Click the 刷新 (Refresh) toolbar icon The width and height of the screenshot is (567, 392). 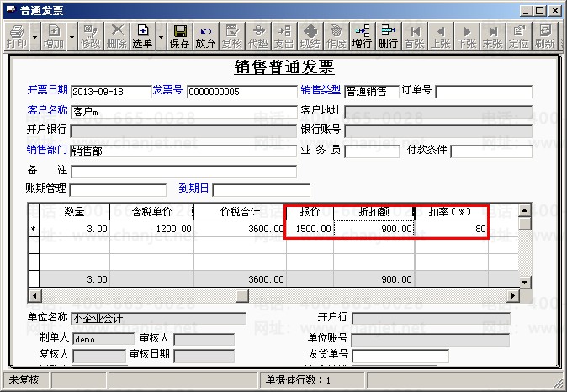pyautogui.click(x=544, y=36)
